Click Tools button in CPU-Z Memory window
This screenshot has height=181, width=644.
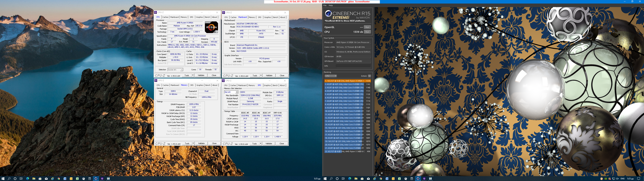[187, 144]
